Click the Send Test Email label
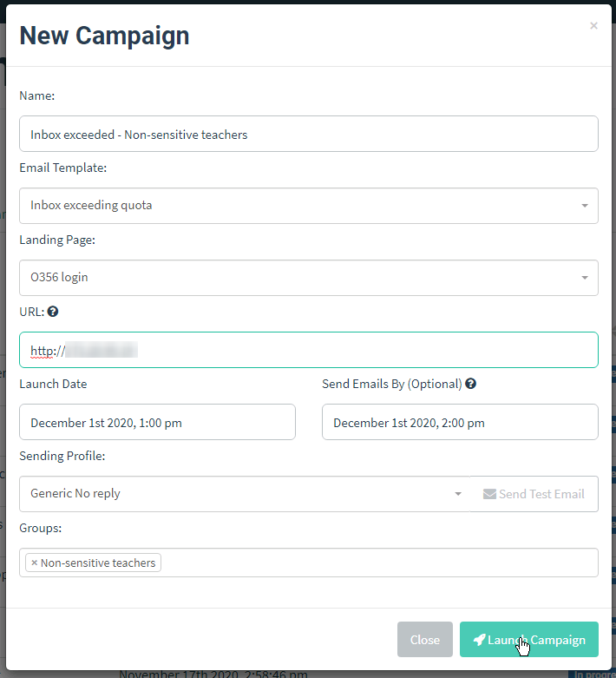This screenshot has width=616, height=678. pyautogui.click(x=541, y=494)
